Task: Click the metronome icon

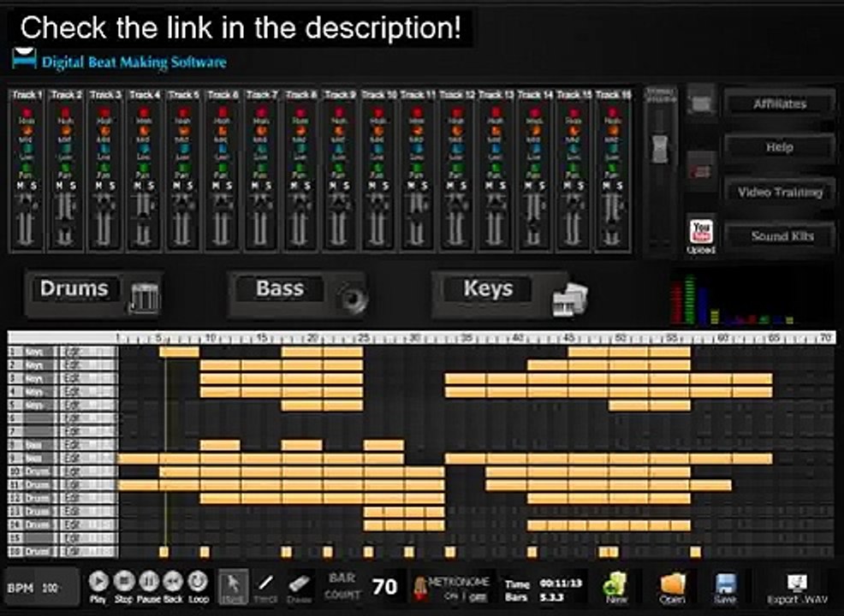Action: (419, 589)
